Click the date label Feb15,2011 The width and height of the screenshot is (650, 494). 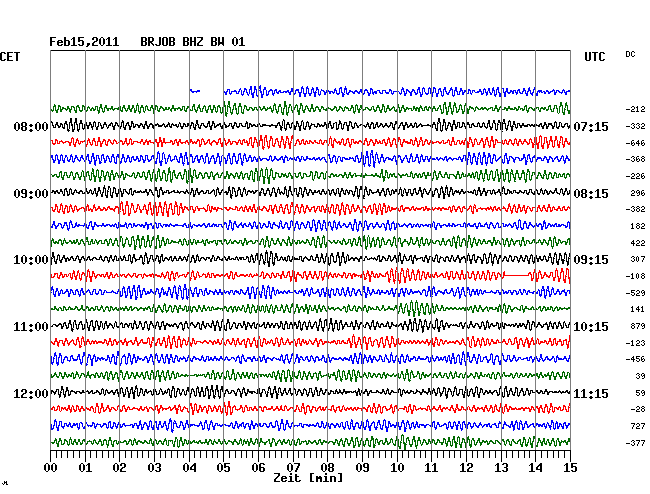[84, 42]
